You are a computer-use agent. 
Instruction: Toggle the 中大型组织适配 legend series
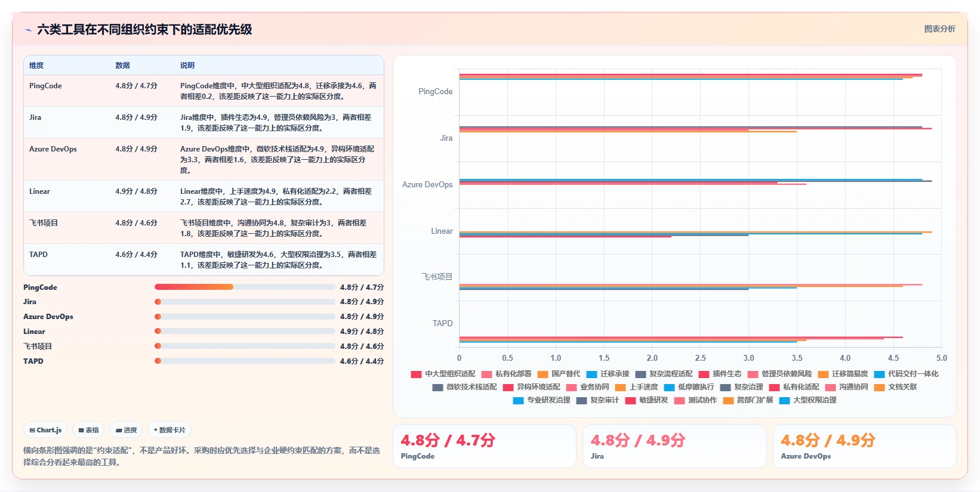click(x=443, y=374)
